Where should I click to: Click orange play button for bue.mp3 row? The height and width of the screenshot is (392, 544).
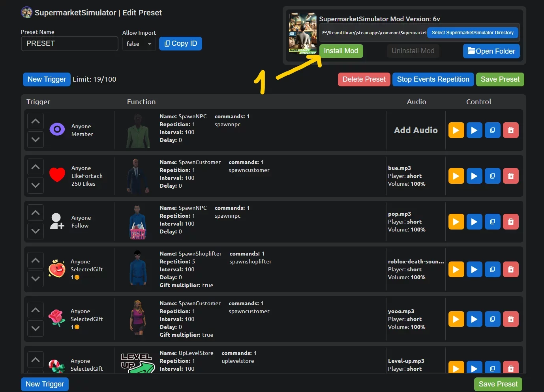coord(456,176)
